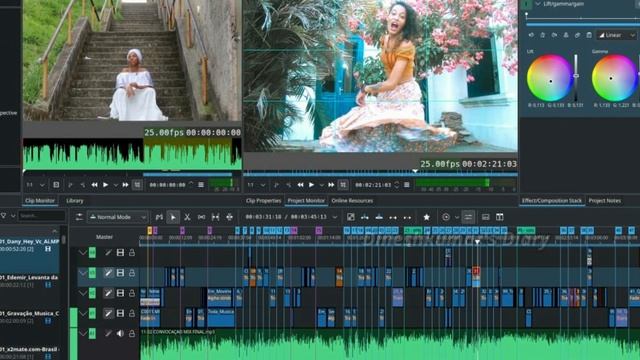Switch to the Library tab
Image resolution: width=640 pixels, height=360 pixels.
click(x=75, y=201)
